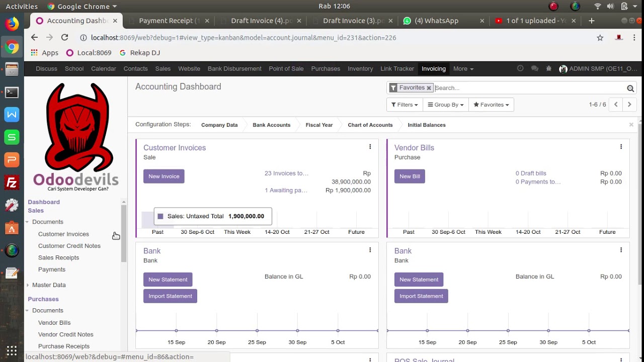Open the Point of Sale menu
This screenshot has width=644, height=362.
click(286, 68)
